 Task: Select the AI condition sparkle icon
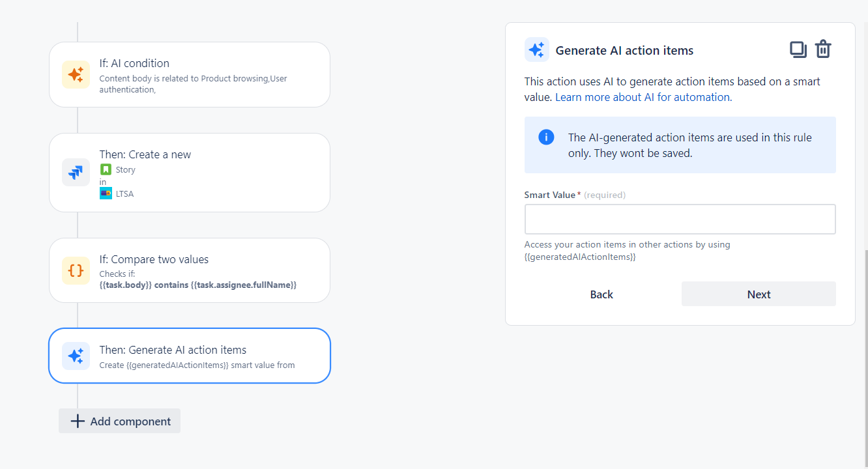click(x=76, y=74)
